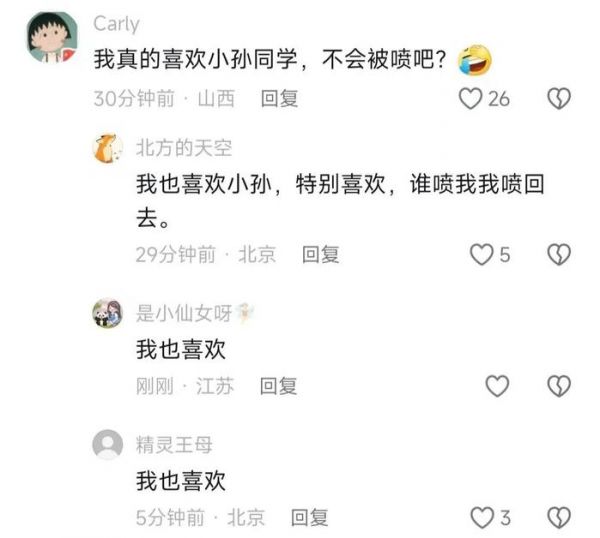The height and width of the screenshot is (538, 600).
Task: Reply to Carly's comment via 回复
Action: coord(279,99)
